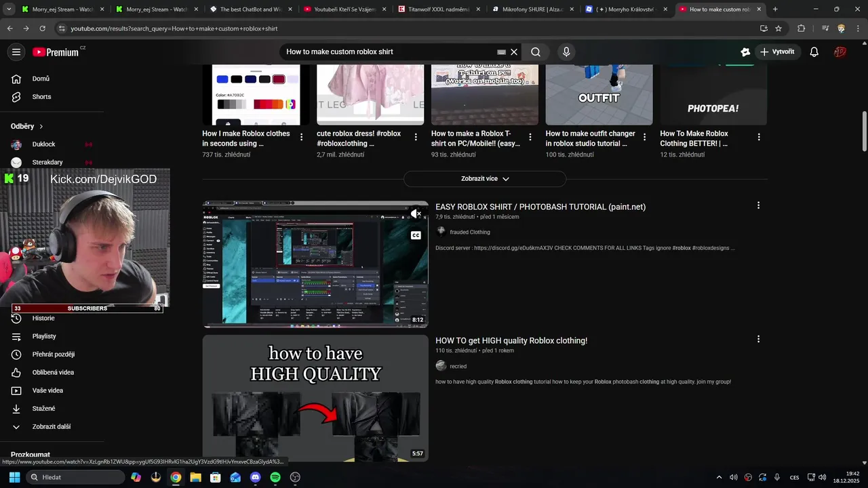Viewport: 868px width, 488px height.
Task: Play the HIGH QUALITY video thumbnail
Action: tap(315, 398)
